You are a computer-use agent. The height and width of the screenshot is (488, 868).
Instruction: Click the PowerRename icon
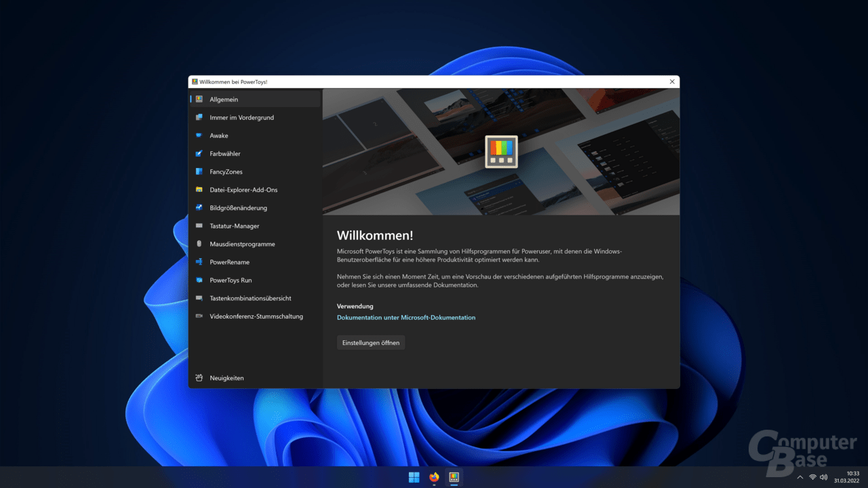pos(199,262)
